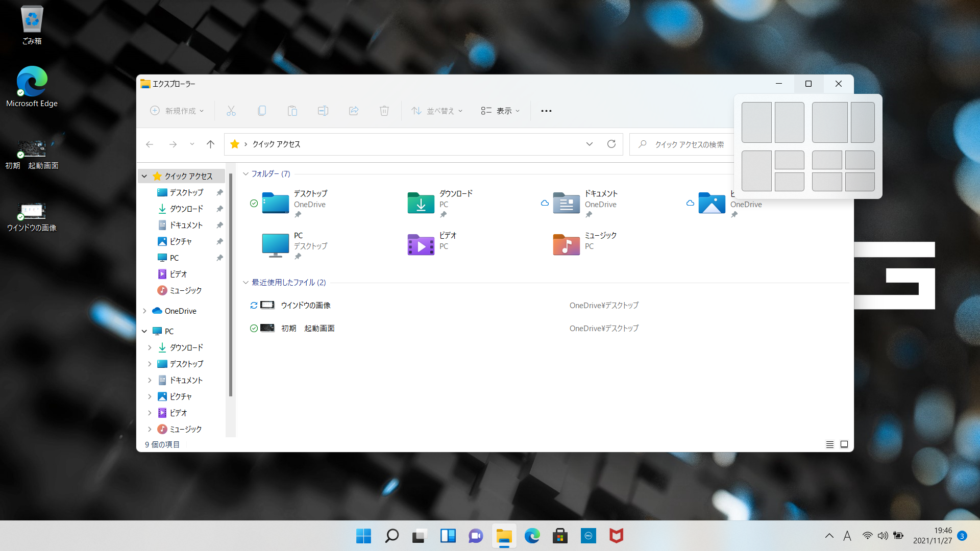Viewport: 980px width, 551px height.
Task: Click the Share icon in toolbar
Action: [x=354, y=111]
